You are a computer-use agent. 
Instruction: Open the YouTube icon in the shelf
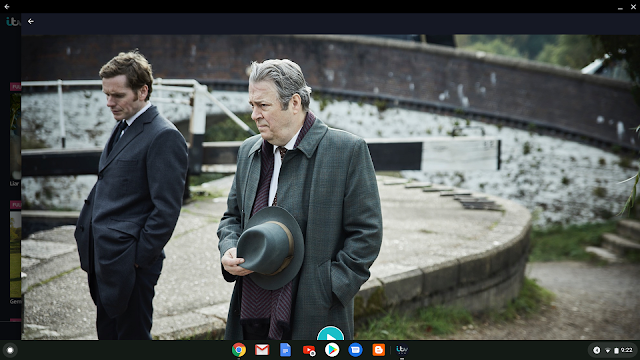[x=309, y=350]
